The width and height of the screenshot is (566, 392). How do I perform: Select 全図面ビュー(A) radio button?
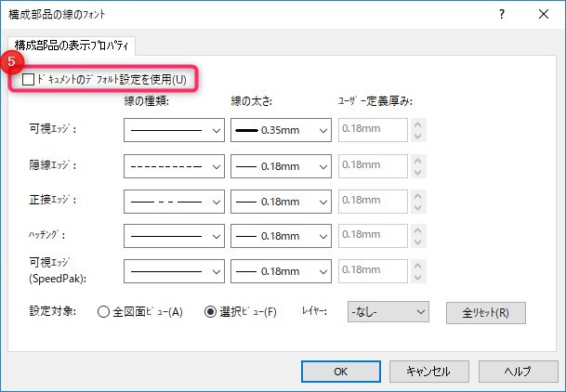tap(104, 312)
